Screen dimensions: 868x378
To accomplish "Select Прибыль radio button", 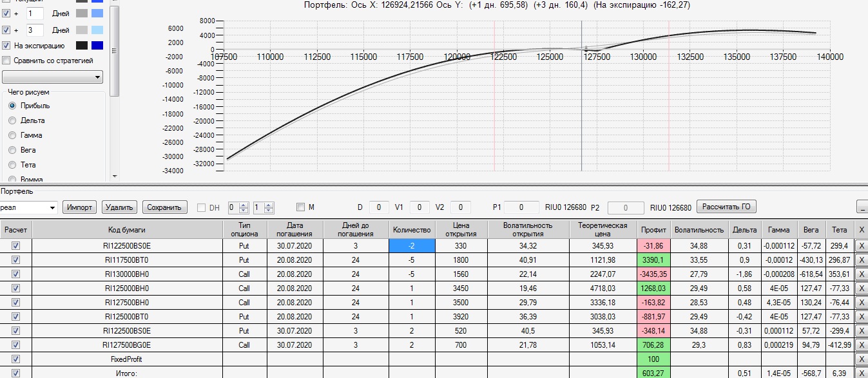I will [x=12, y=106].
